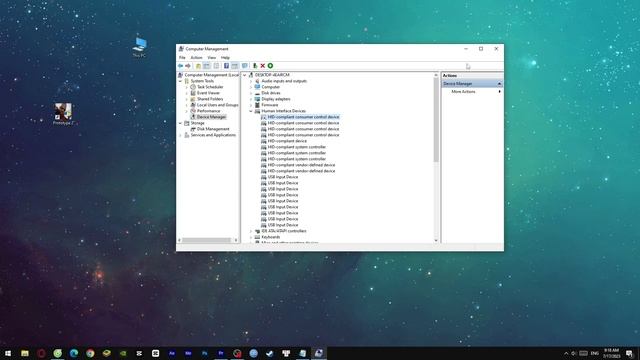Open the This PC desktop icon
Image resolution: width=640 pixels, height=360 pixels.
[x=140, y=47]
